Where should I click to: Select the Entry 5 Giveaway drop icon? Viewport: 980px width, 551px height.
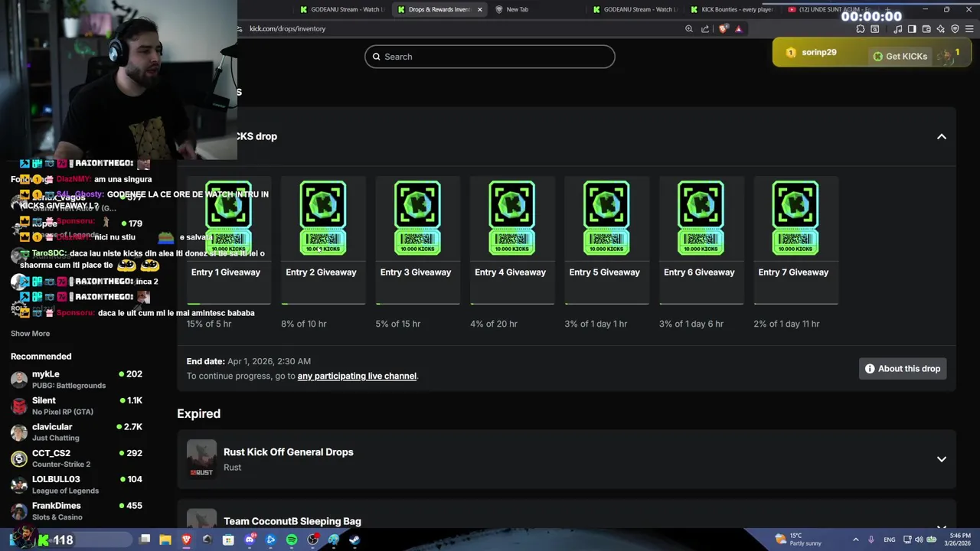pyautogui.click(x=606, y=218)
